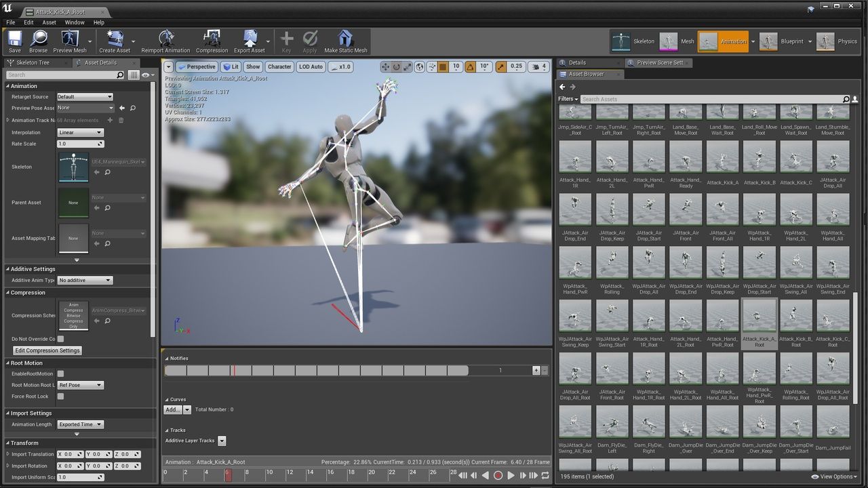The height and width of the screenshot is (488, 868).
Task: Toggle the property matrix grid view button
Action: 134,75
